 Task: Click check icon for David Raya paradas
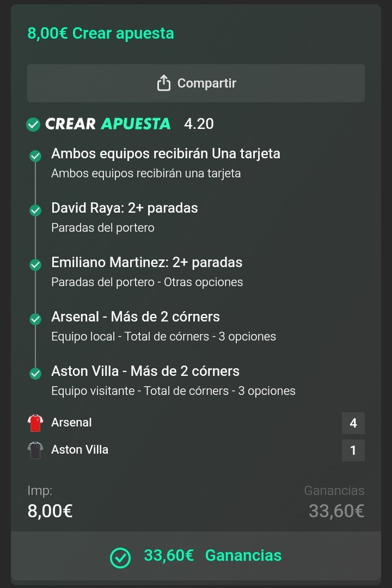tap(36, 211)
